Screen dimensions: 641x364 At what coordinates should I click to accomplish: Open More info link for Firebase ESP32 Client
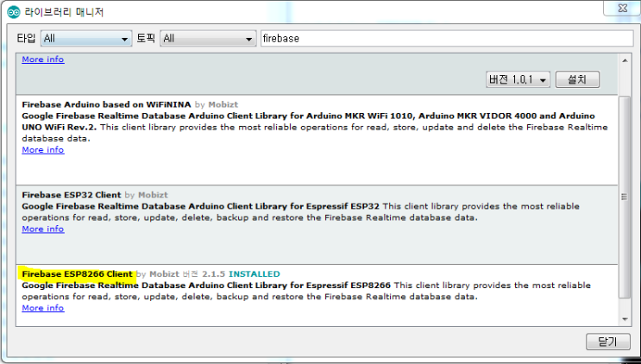[x=43, y=229]
